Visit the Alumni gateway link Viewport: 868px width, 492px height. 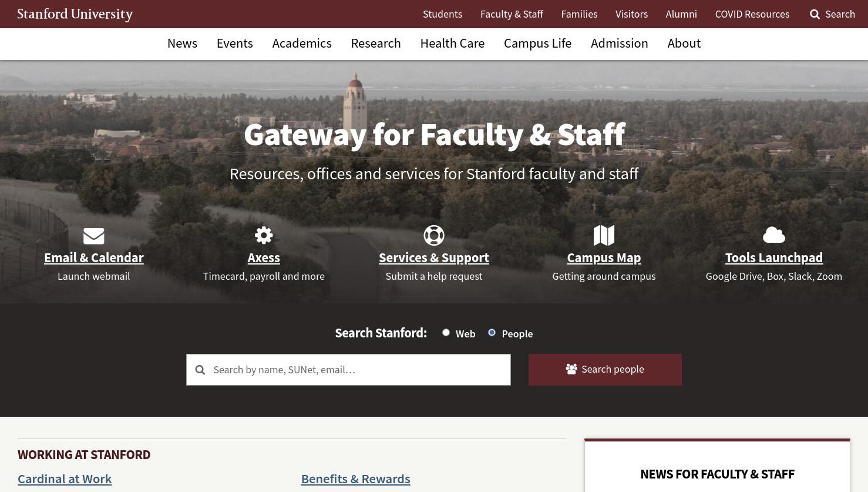[x=681, y=14]
